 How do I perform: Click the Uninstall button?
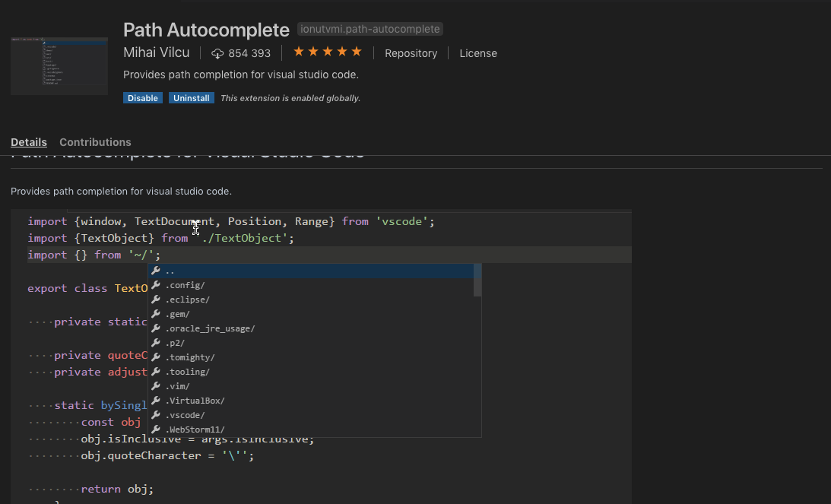191,97
